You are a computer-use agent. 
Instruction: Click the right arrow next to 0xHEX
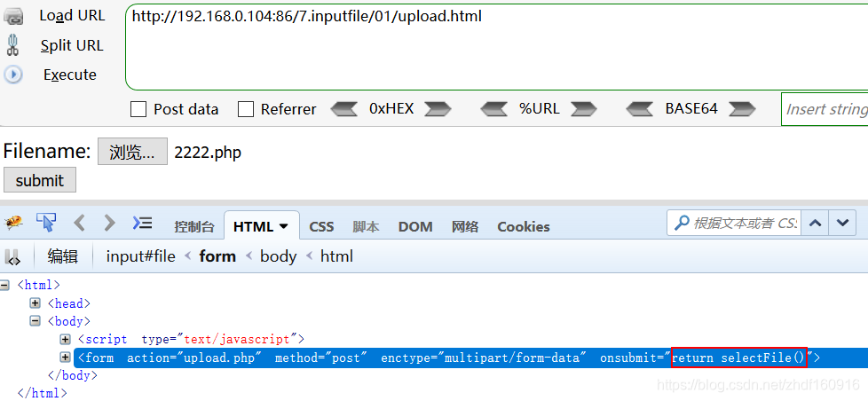tap(438, 109)
